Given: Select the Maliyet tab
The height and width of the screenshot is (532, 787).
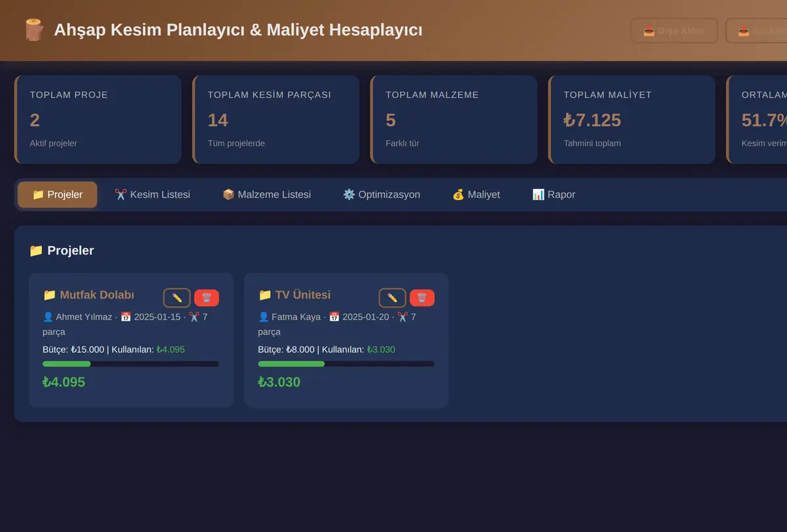Looking at the screenshot, I should (x=476, y=195).
